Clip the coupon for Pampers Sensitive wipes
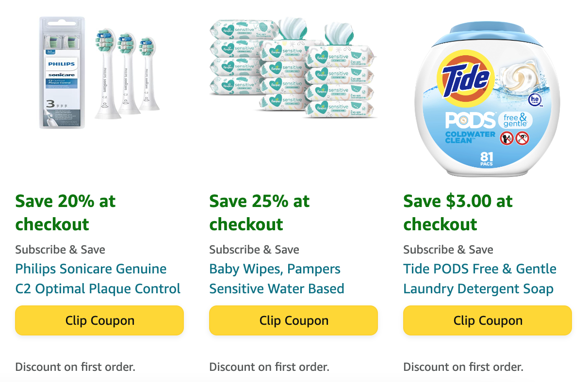 pos(293,320)
